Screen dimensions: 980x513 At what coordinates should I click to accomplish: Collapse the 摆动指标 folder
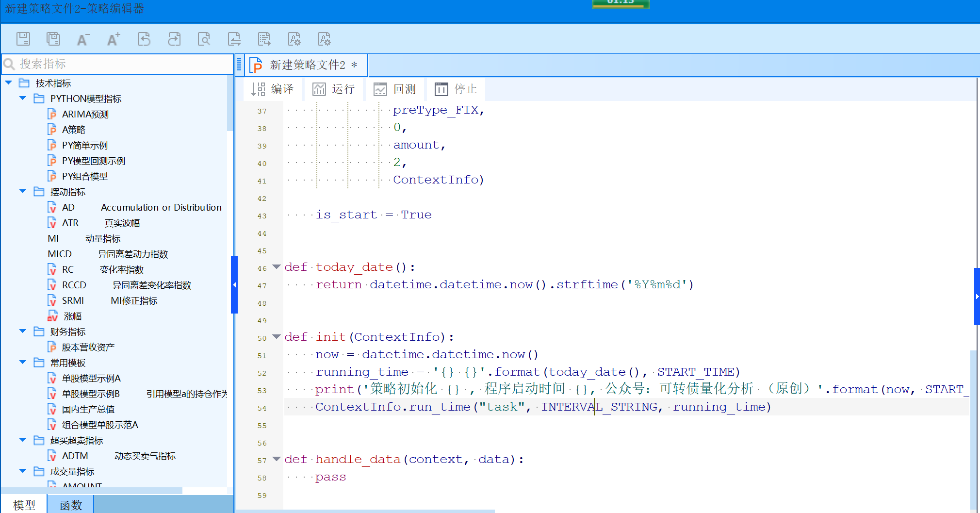(23, 192)
